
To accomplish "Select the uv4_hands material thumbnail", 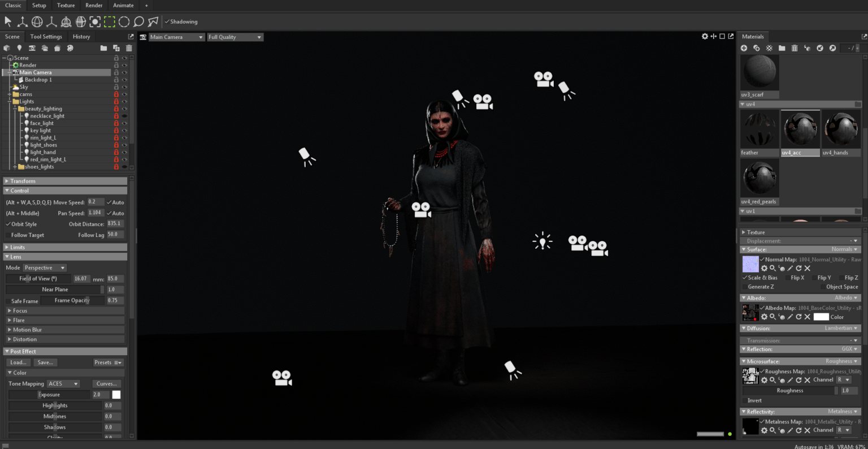I will [841, 133].
